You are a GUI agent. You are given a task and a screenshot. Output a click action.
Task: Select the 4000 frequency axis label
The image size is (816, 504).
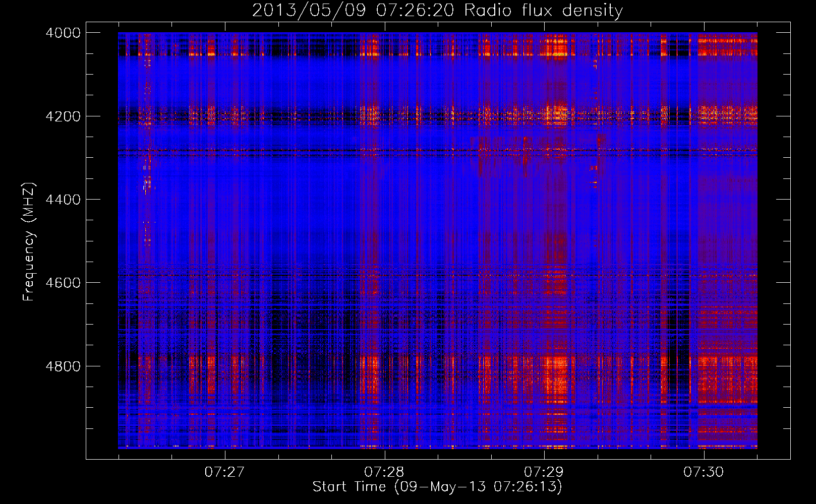point(63,33)
